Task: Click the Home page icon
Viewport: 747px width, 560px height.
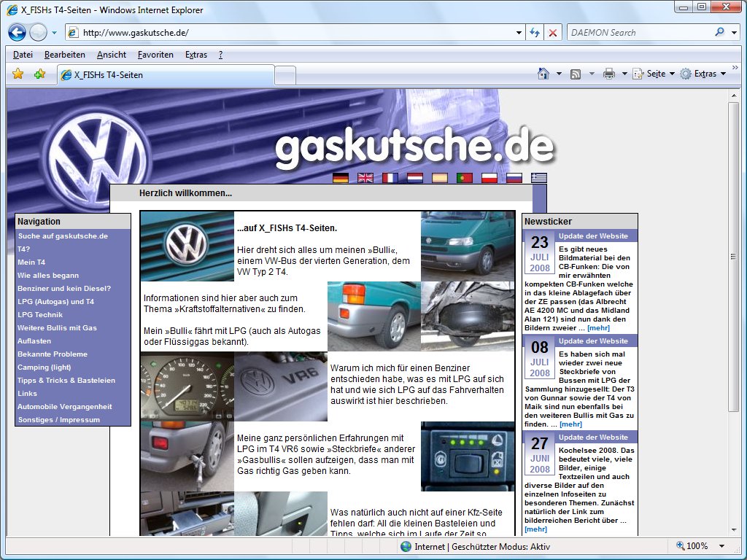Action: point(543,74)
